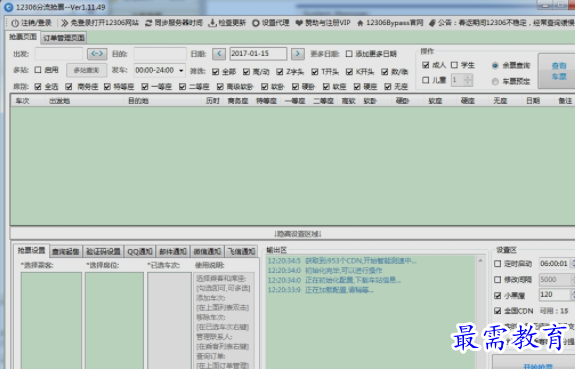Toggle the T开头 train checkbox

315,72
